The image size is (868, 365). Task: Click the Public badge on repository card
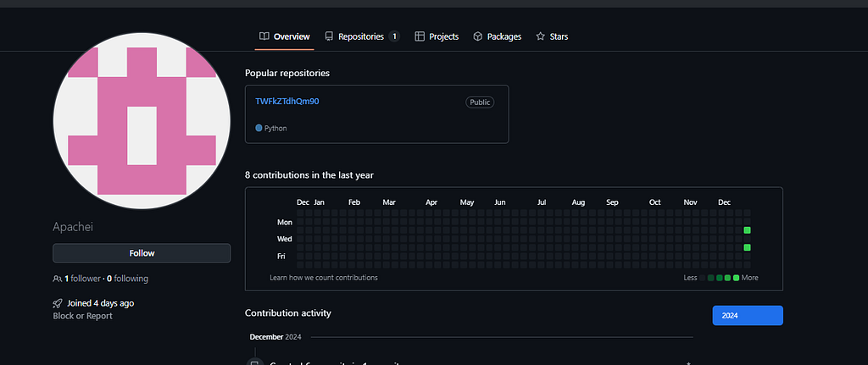480,102
